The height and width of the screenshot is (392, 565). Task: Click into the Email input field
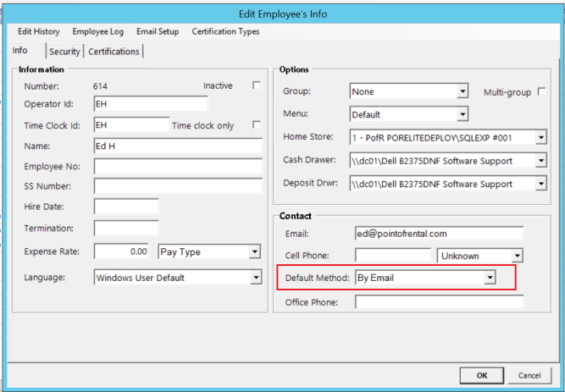pos(438,233)
